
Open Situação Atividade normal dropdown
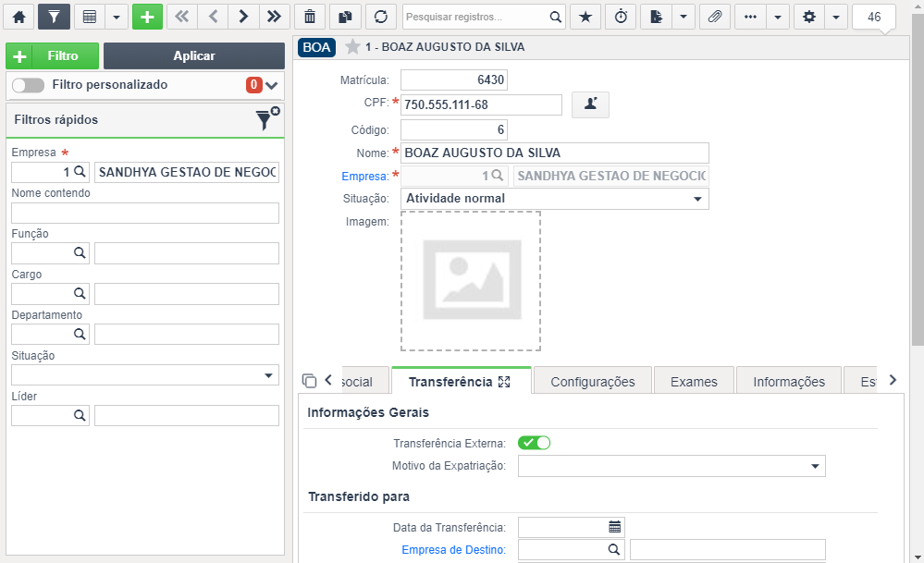[555, 199]
